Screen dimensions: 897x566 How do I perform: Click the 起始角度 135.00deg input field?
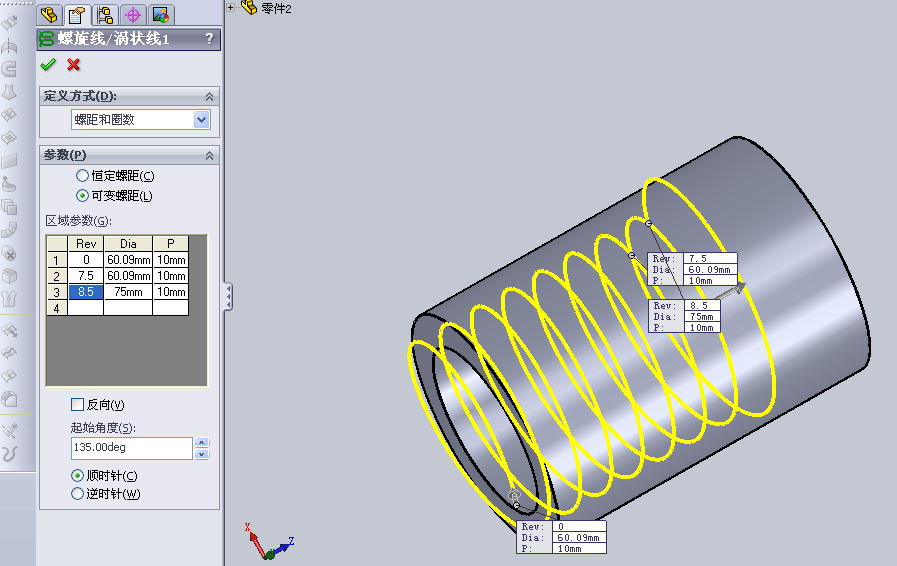click(132, 448)
